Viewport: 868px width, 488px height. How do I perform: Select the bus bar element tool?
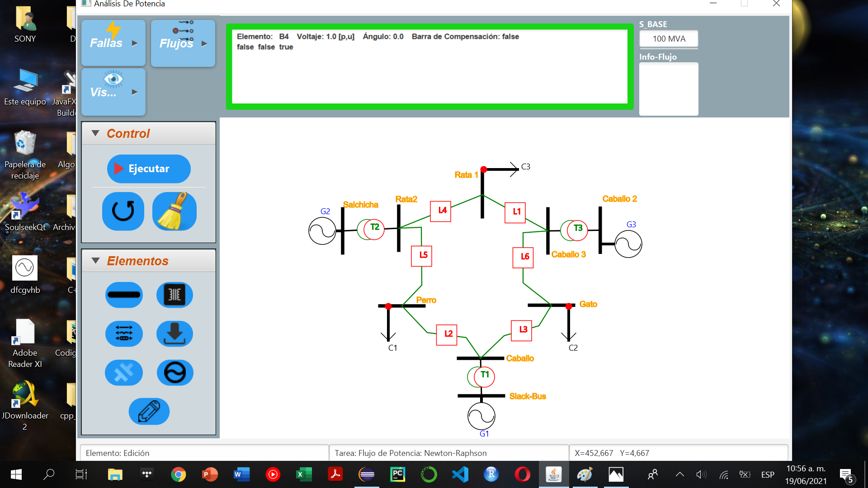tap(124, 295)
